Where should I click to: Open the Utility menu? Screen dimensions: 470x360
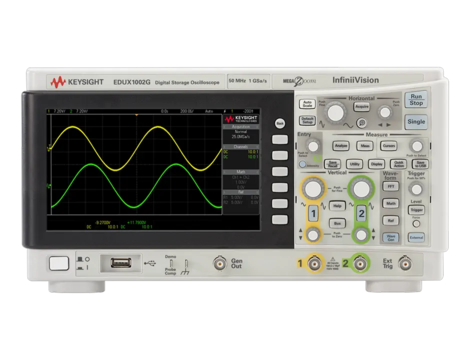coord(355,164)
